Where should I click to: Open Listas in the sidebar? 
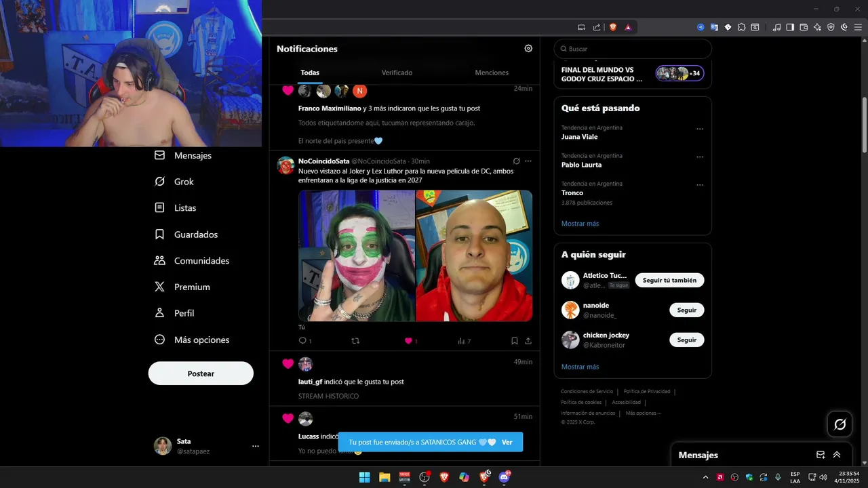(x=176, y=208)
